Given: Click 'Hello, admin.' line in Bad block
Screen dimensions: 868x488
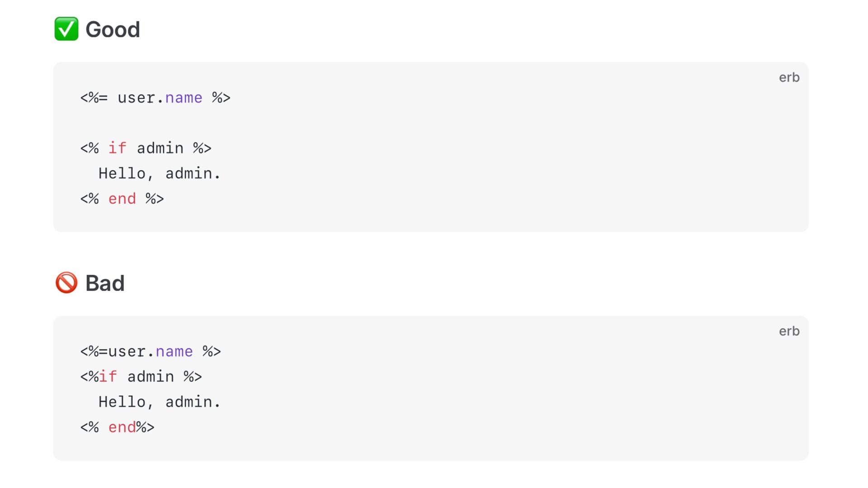Looking at the screenshot, I should pos(159,402).
